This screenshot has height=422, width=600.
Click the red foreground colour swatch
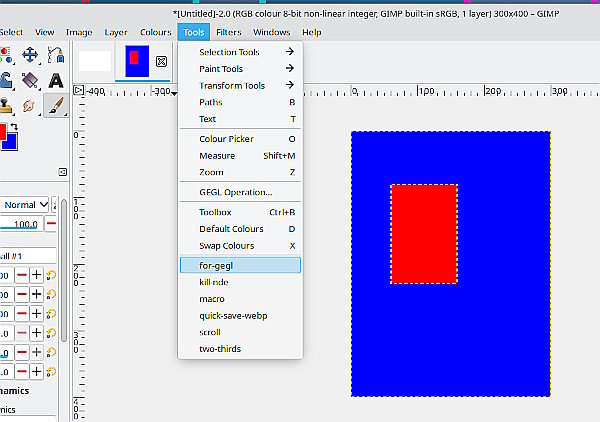point(3,131)
